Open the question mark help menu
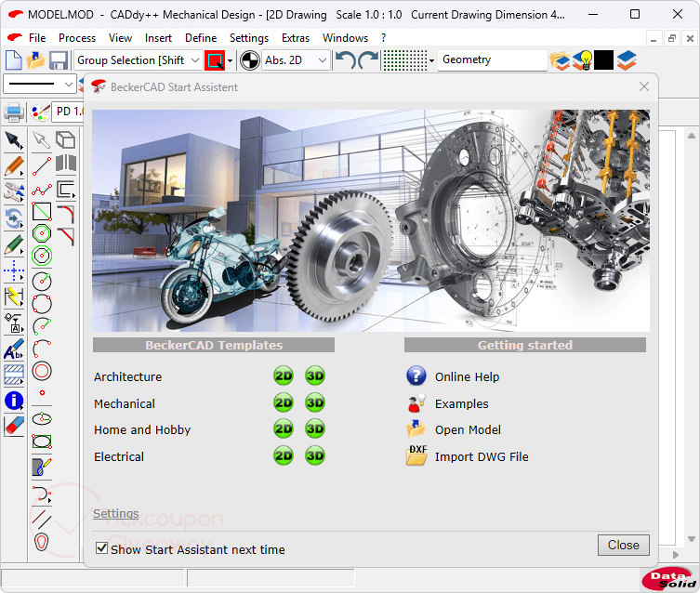This screenshot has width=700, height=593. click(x=383, y=38)
